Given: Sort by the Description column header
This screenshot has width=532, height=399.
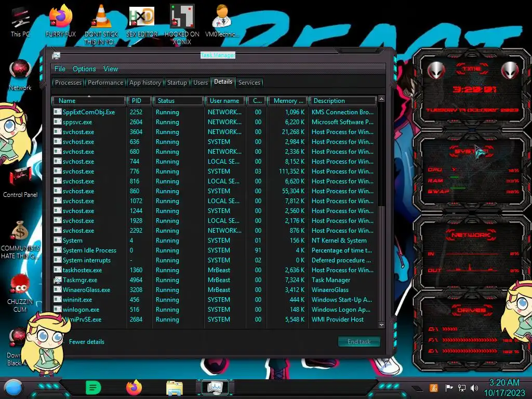Looking at the screenshot, I should tap(343, 101).
